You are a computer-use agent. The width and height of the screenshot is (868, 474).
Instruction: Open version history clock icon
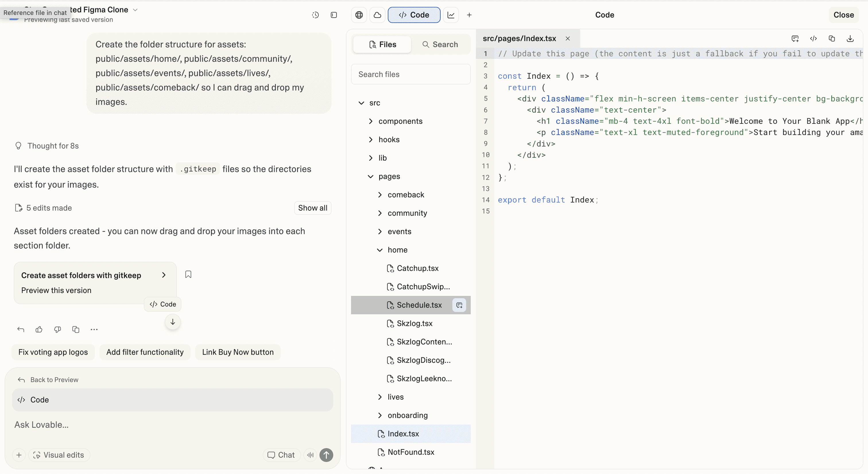click(x=315, y=15)
